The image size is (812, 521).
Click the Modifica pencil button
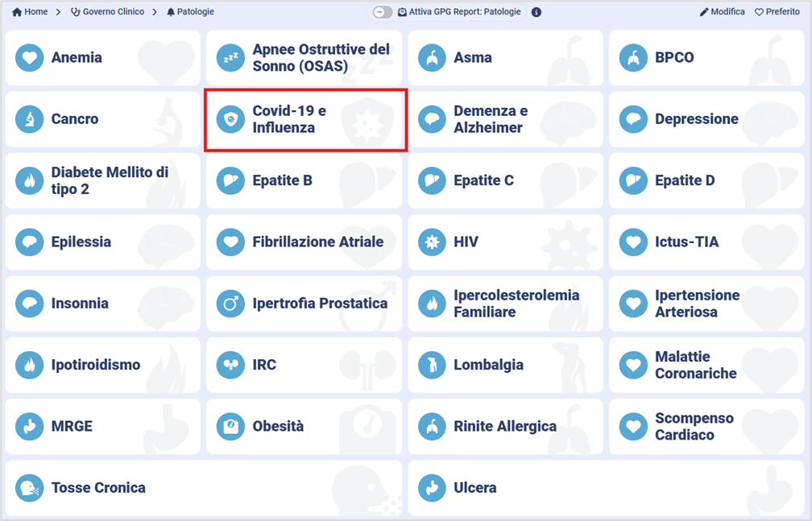click(x=722, y=12)
